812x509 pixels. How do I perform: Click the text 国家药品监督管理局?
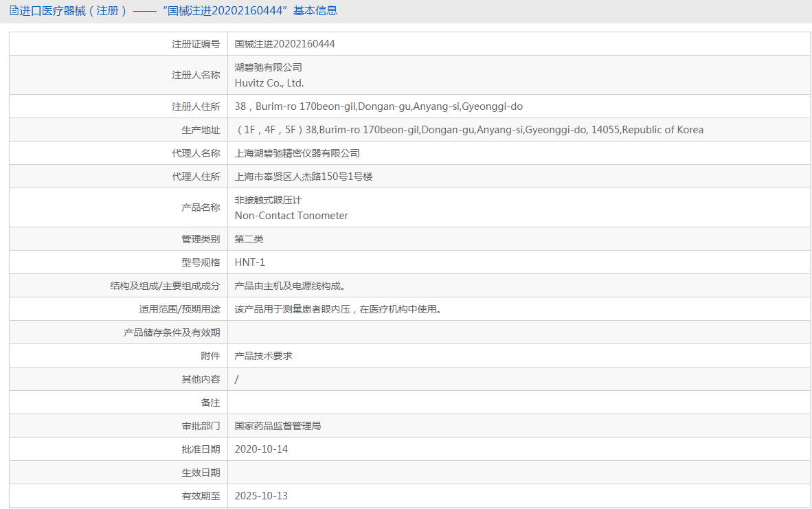278,426
